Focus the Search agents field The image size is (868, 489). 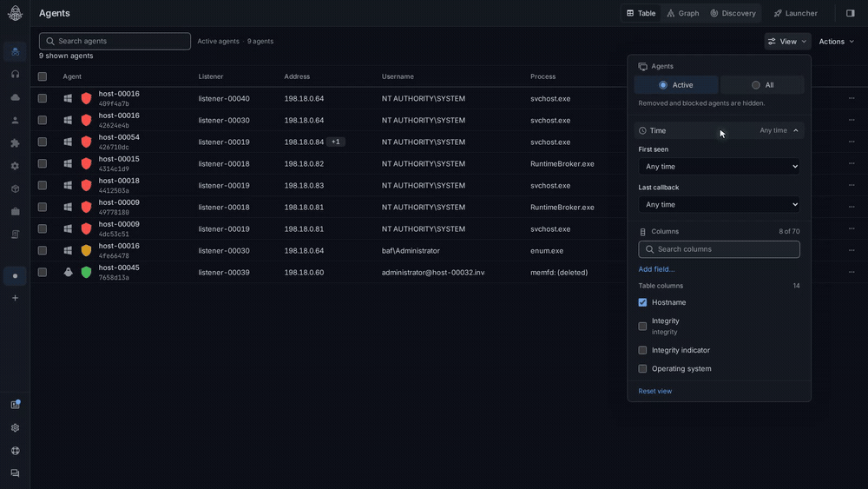(x=115, y=41)
